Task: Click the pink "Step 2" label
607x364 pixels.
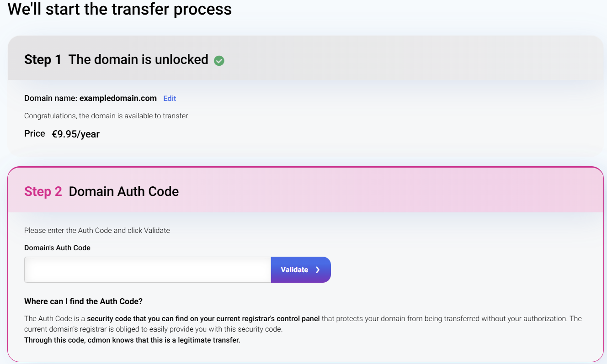Action: pyautogui.click(x=43, y=191)
